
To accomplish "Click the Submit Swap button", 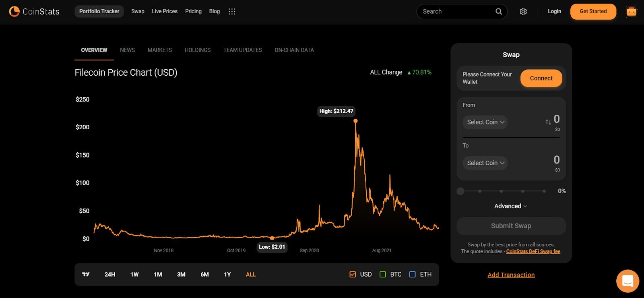I will (x=511, y=226).
